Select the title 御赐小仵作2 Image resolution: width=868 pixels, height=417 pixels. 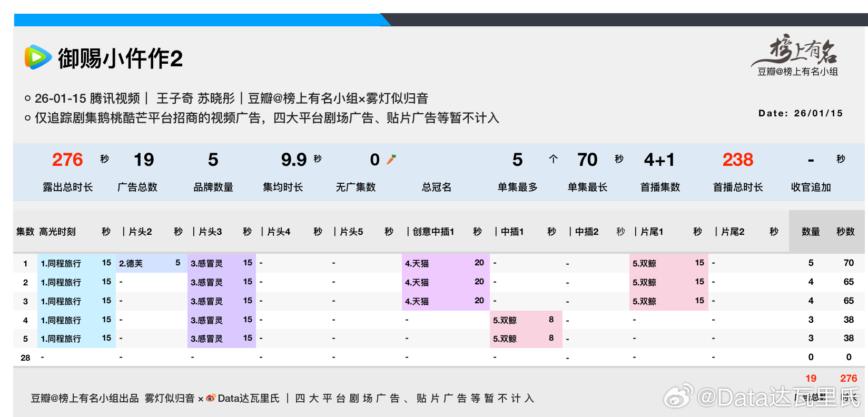(x=120, y=58)
